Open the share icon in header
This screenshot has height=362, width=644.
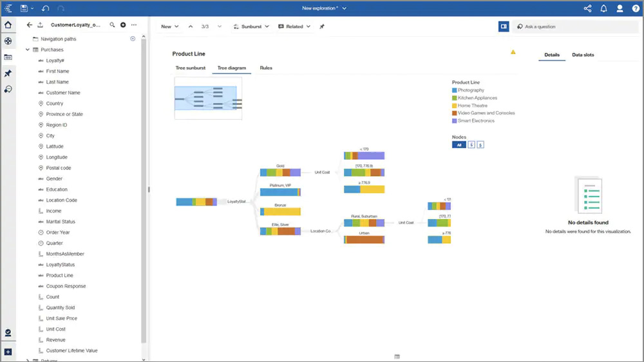[x=587, y=8]
